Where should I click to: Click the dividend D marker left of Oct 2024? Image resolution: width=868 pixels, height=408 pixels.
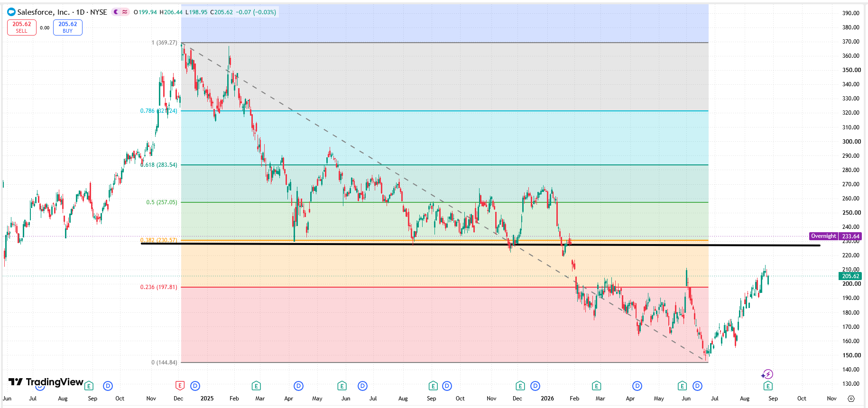(108, 386)
